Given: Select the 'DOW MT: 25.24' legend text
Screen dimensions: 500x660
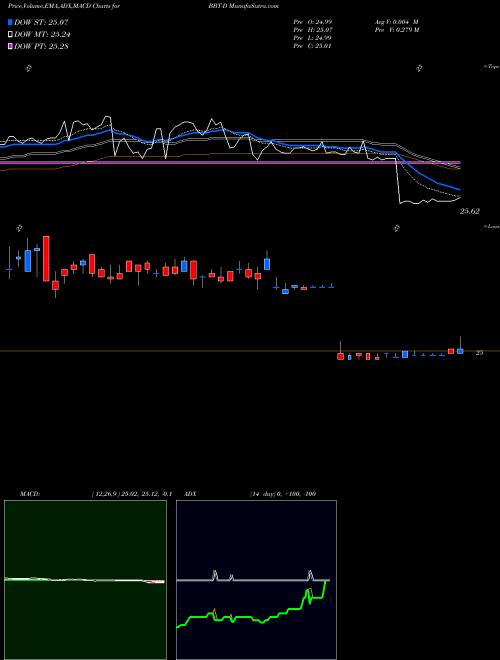Looking at the screenshot, I should point(42,35).
